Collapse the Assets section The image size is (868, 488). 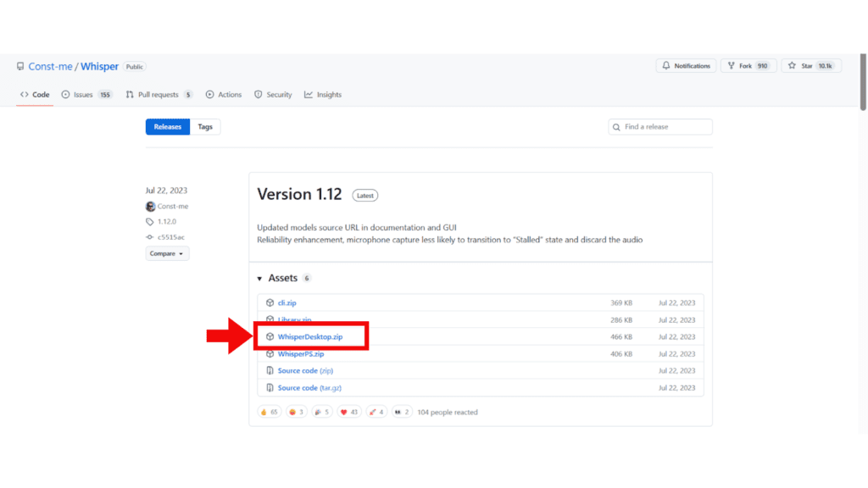tap(260, 278)
